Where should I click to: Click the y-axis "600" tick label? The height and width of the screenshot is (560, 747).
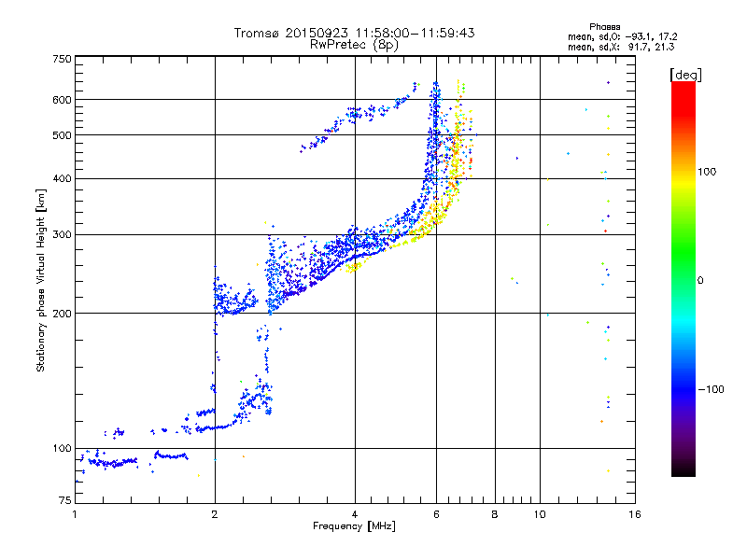click(62, 100)
